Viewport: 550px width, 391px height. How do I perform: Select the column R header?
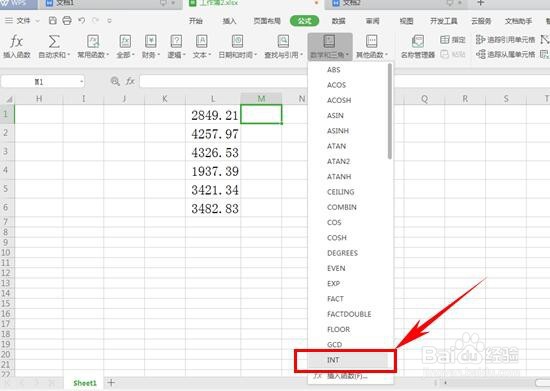pyautogui.click(x=465, y=99)
